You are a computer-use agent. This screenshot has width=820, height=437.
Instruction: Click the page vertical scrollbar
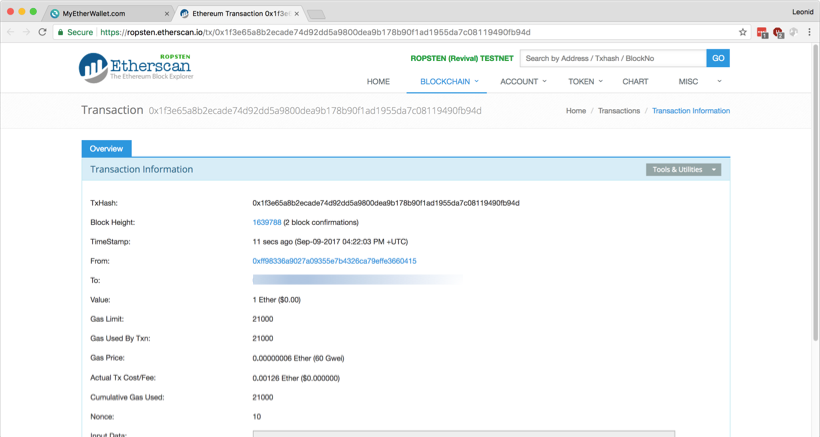[815, 192]
